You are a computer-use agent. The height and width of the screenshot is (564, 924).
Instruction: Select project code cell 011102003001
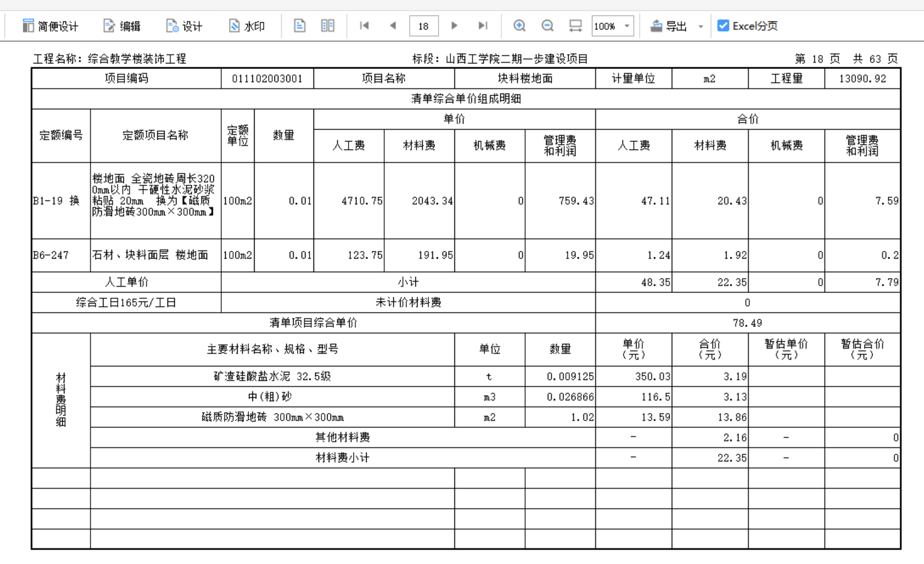point(267,79)
